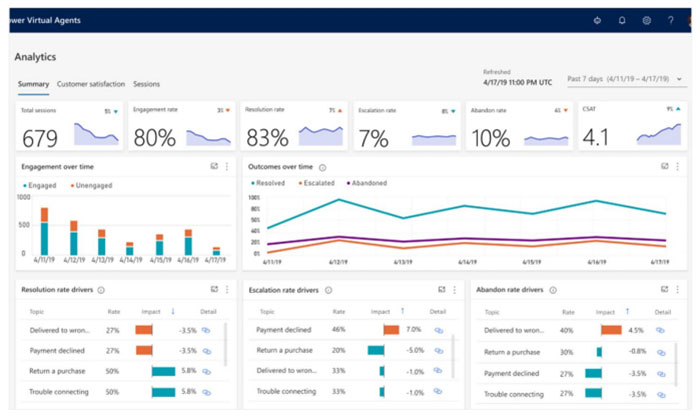
Task: Open the test bot icon in header
Action: click(597, 20)
